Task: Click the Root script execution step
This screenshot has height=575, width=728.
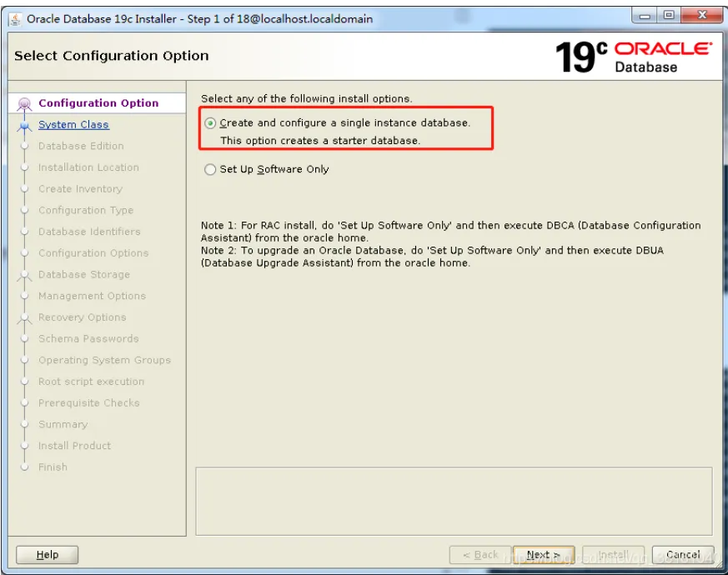Action: [x=91, y=382]
